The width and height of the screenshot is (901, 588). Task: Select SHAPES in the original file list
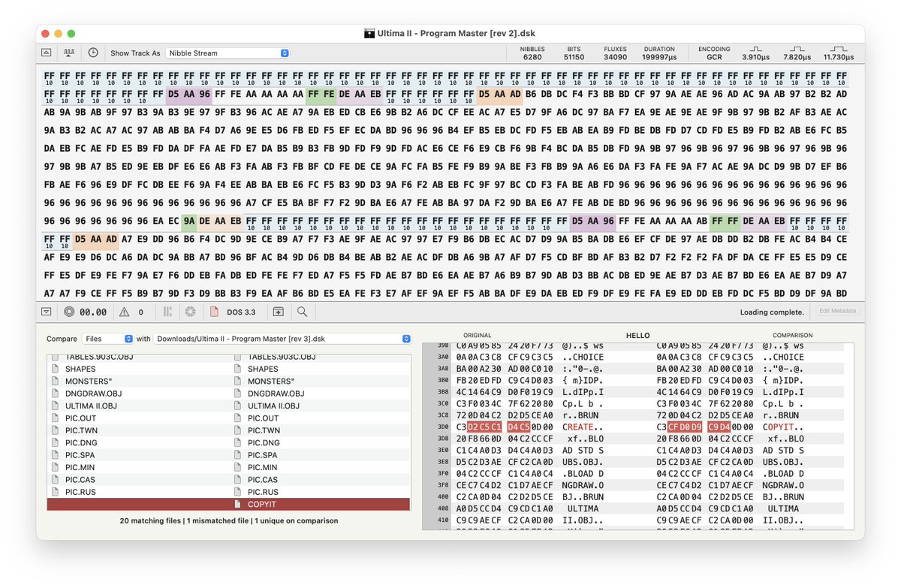(x=80, y=369)
